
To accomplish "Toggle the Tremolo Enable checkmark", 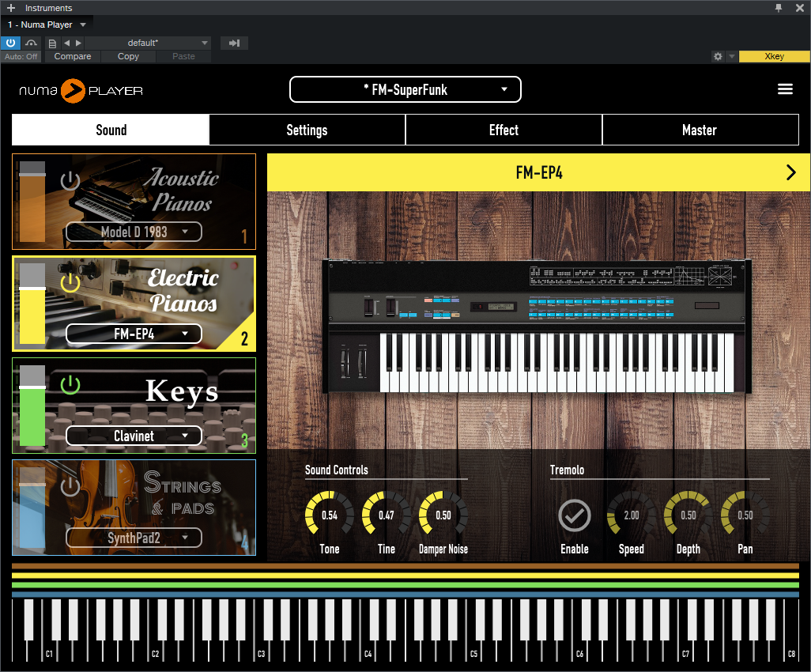I will (x=575, y=515).
